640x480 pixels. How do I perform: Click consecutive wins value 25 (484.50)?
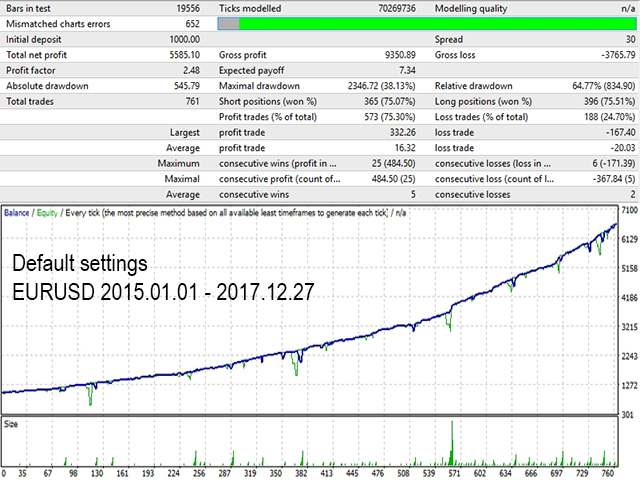point(393,163)
